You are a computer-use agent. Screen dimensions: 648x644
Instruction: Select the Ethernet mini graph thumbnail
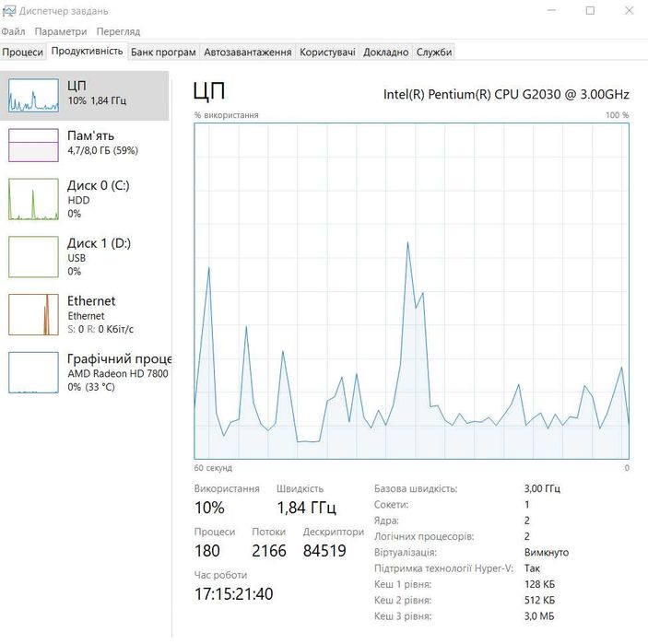(x=33, y=314)
